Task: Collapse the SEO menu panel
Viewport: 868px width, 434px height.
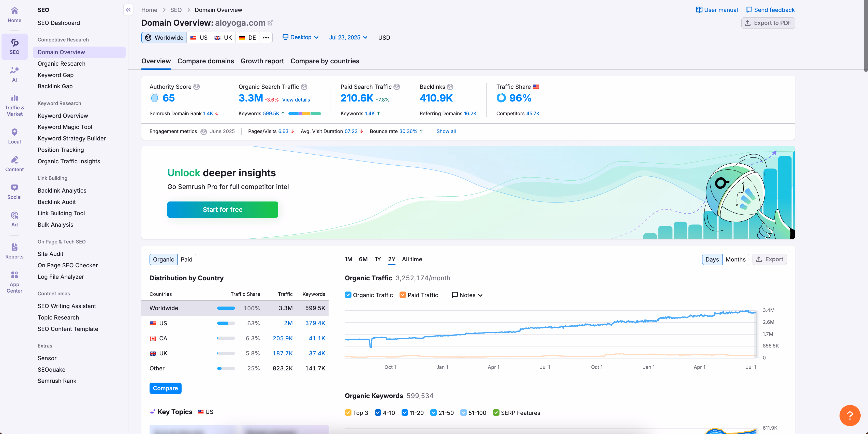Action: pyautogui.click(x=128, y=10)
